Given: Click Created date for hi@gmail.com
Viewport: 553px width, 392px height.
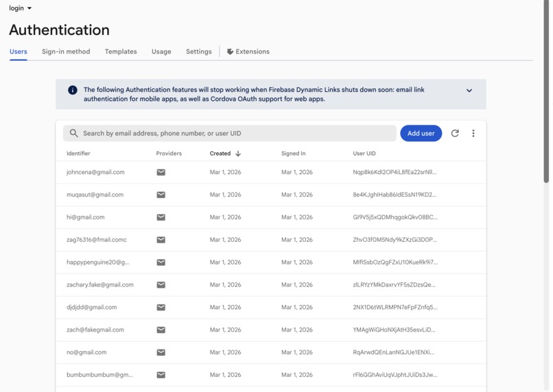Looking at the screenshot, I should pos(225,217).
